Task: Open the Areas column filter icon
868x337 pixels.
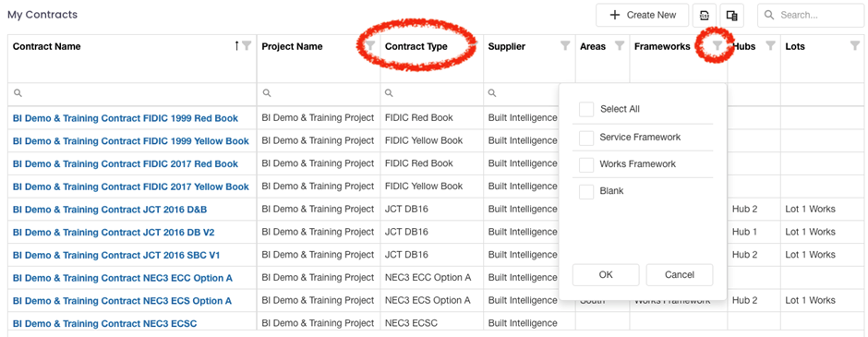Action: [620, 46]
